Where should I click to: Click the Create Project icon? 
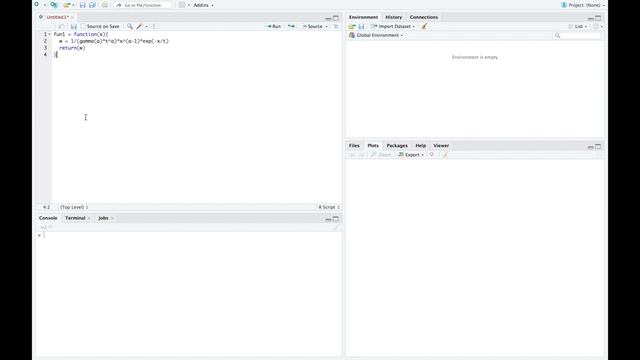54,5
